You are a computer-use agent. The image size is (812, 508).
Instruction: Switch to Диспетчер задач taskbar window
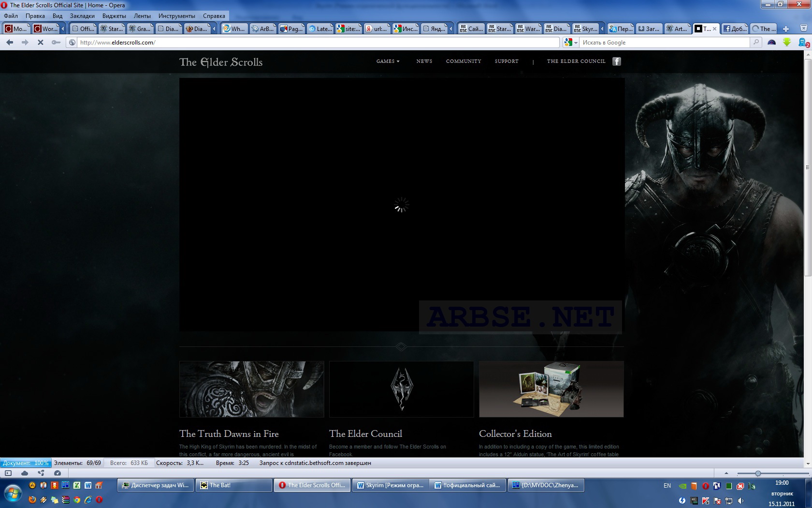click(156, 485)
